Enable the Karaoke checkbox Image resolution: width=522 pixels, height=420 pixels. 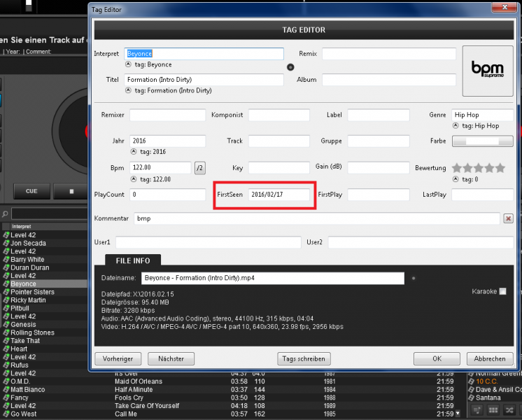point(502,291)
